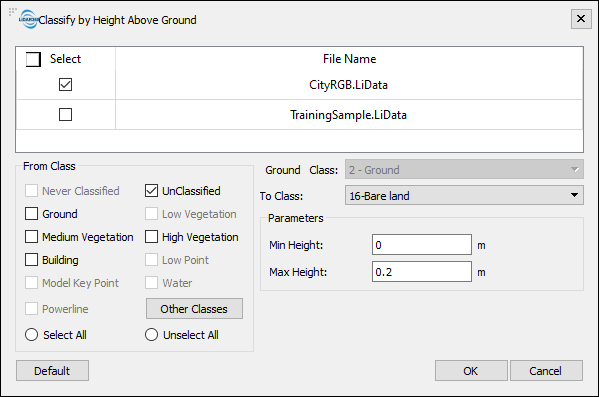Click the Max Height input field
This screenshot has width=599, height=397.
click(422, 272)
